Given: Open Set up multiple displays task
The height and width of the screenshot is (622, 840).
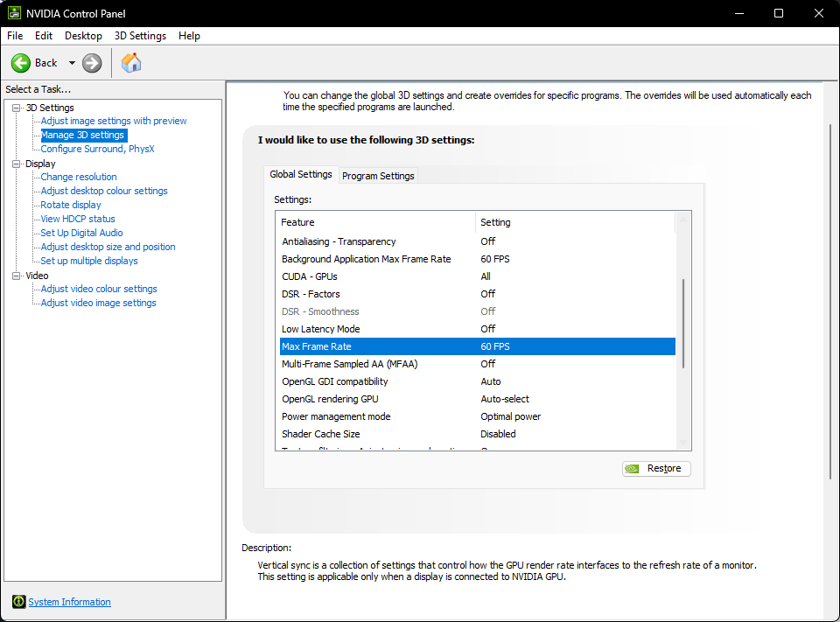Looking at the screenshot, I should coord(89,261).
